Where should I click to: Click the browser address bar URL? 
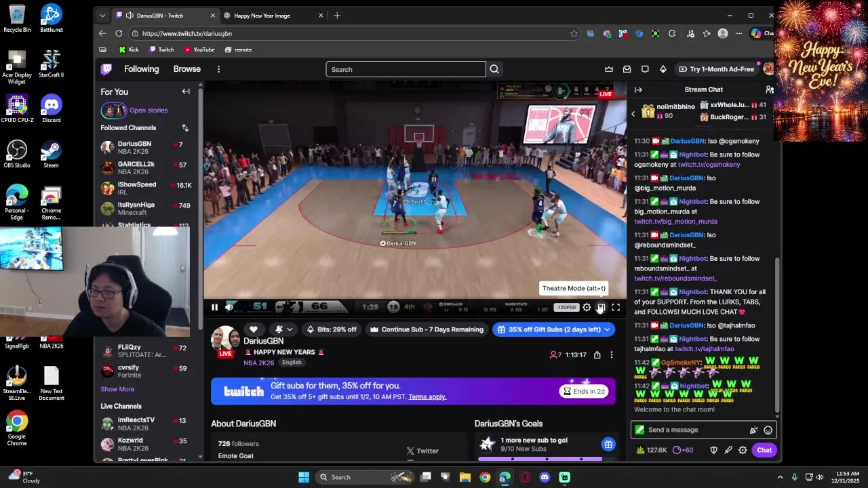coord(187,33)
